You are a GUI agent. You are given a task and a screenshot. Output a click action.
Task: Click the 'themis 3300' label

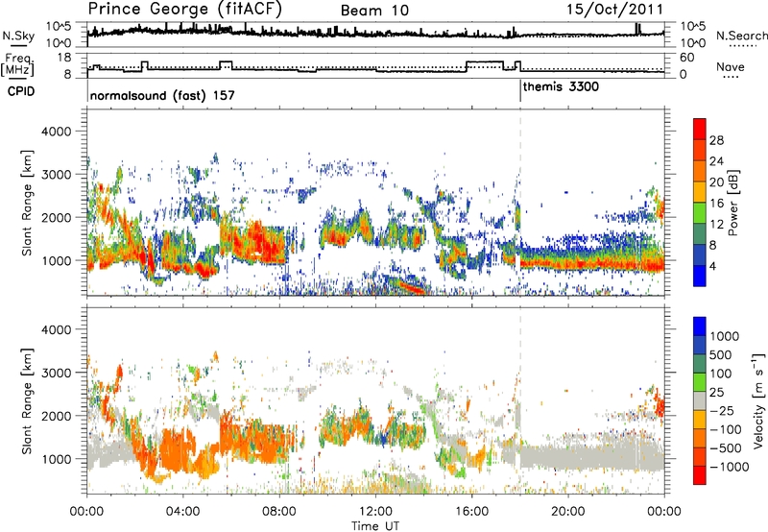[x=561, y=87]
